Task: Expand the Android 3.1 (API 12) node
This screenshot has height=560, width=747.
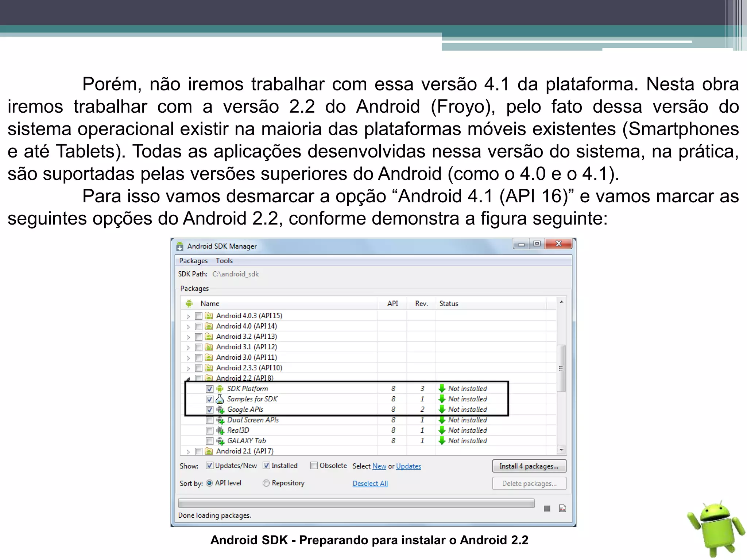Action: coord(188,347)
